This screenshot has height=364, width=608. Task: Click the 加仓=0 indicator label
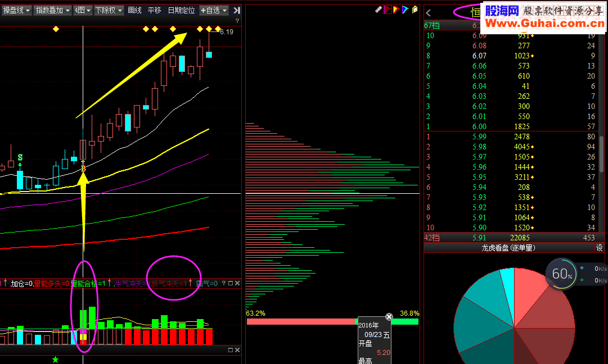[x=22, y=284]
